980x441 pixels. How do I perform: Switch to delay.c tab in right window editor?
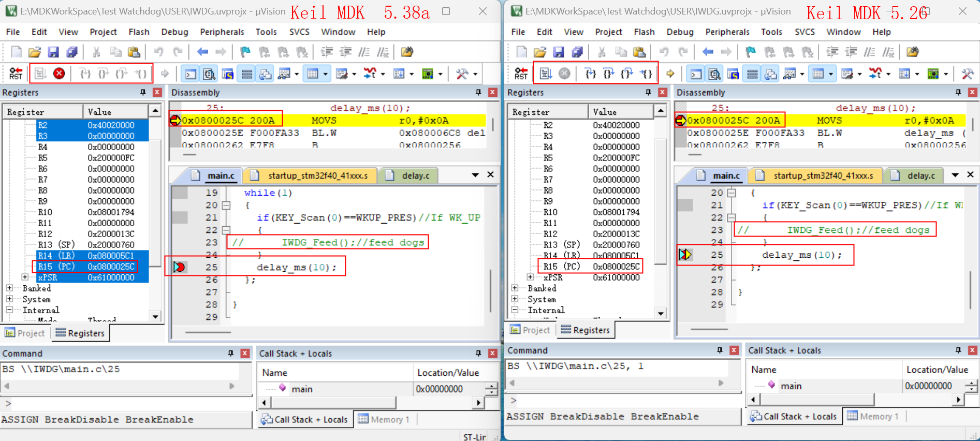click(x=920, y=176)
